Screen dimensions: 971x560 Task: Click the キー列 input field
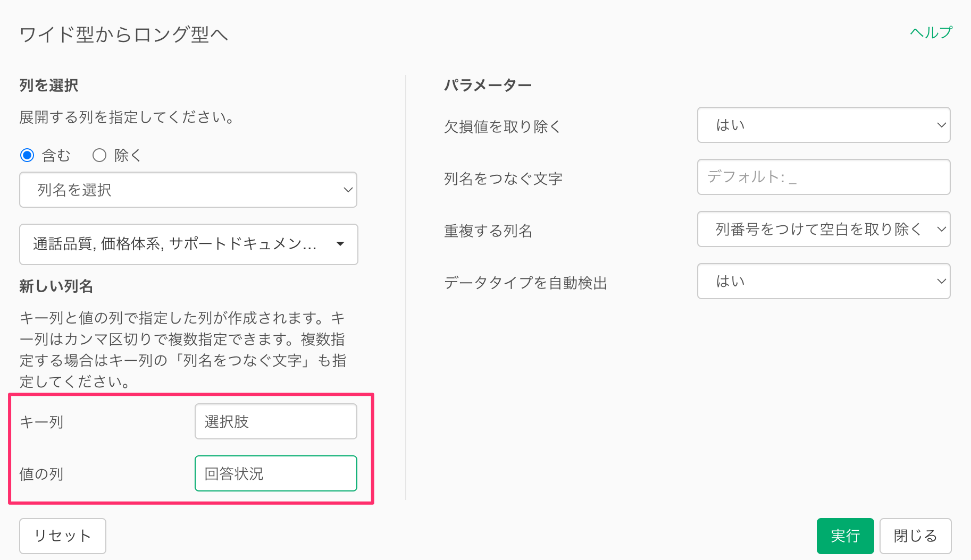(x=275, y=421)
